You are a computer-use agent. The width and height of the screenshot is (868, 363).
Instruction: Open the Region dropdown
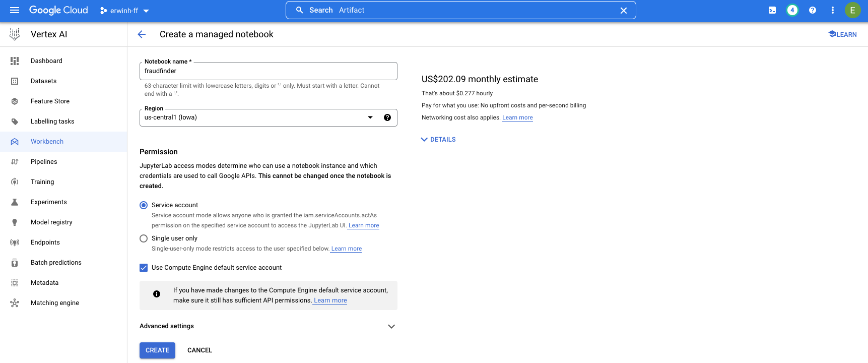click(370, 117)
